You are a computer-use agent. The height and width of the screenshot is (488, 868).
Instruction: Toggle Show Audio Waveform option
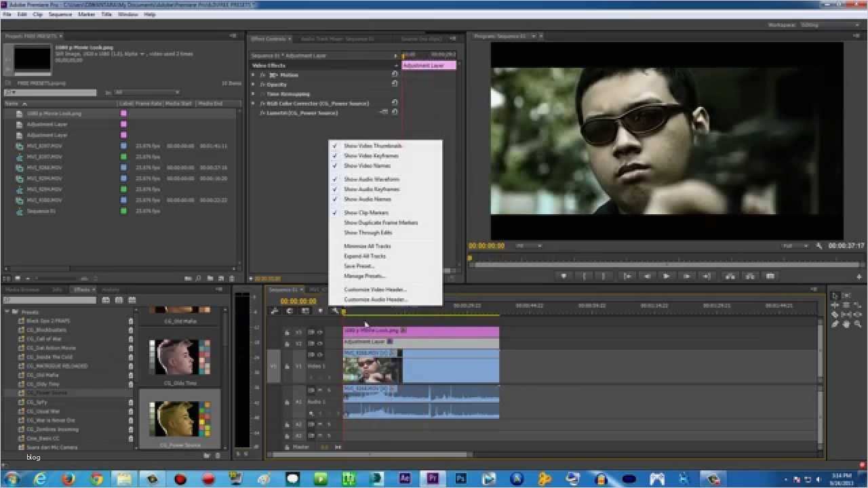[x=371, y=179]
